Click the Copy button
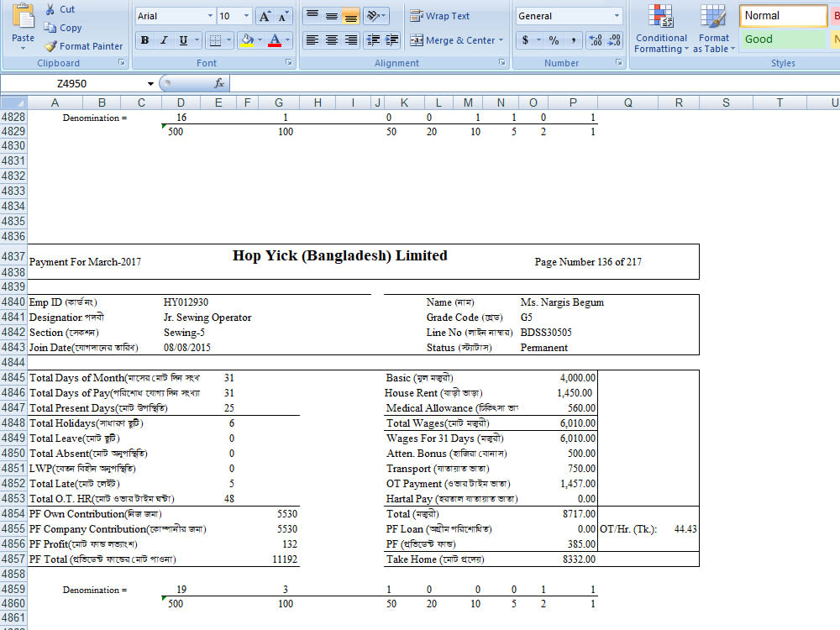The height and width of the screenshot is (630, 840). click(x=63, y=28)
